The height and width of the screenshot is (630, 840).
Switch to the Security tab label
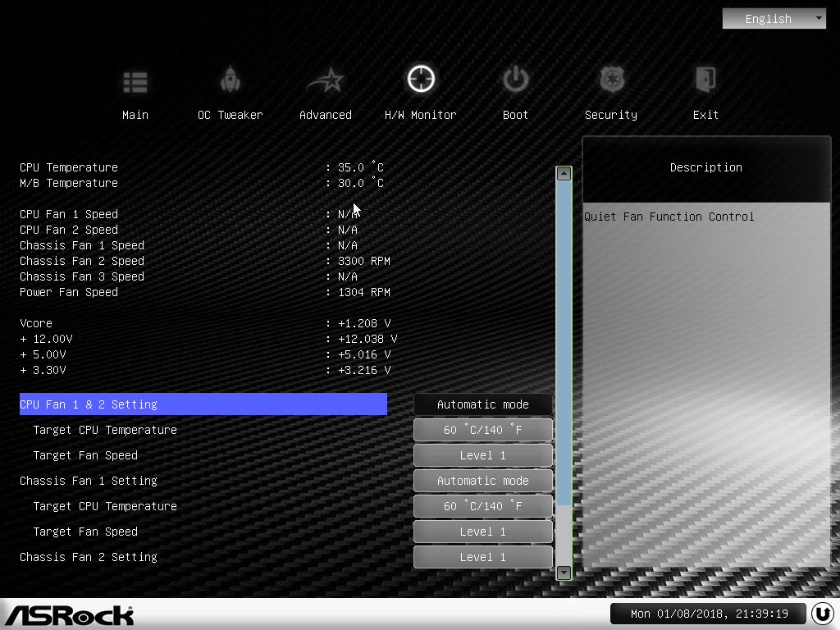[x=611, y=115]
